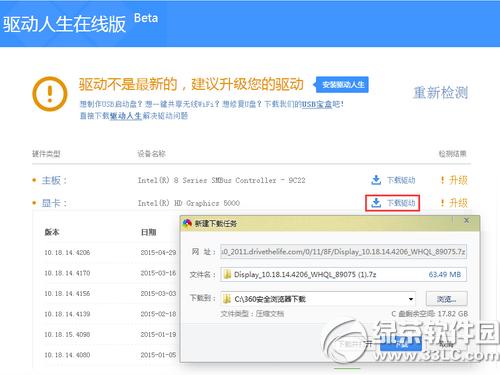
Task: Click the filename field showing Display_10.18.14.4206
Action: 343,274
